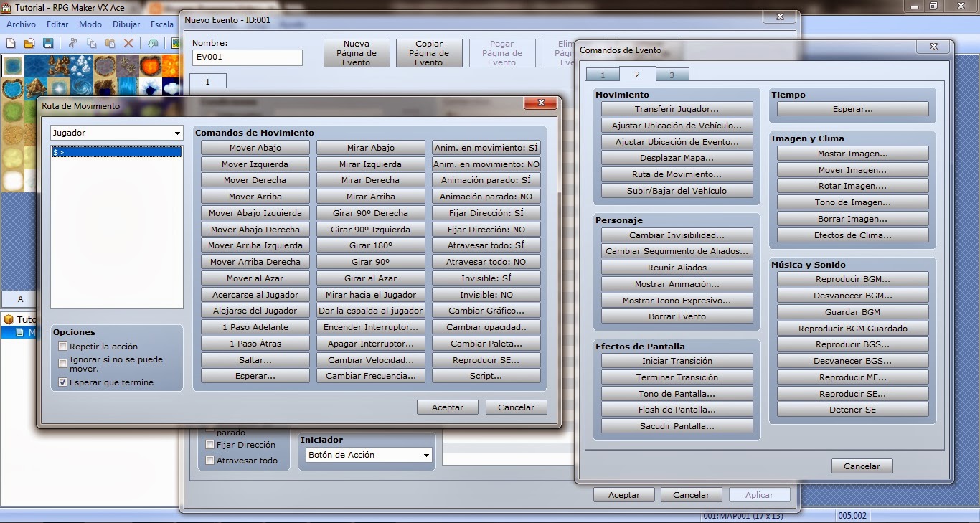Create new project with the New file icon
Viewport: 980px width, 523px height.
pos(11,43)
